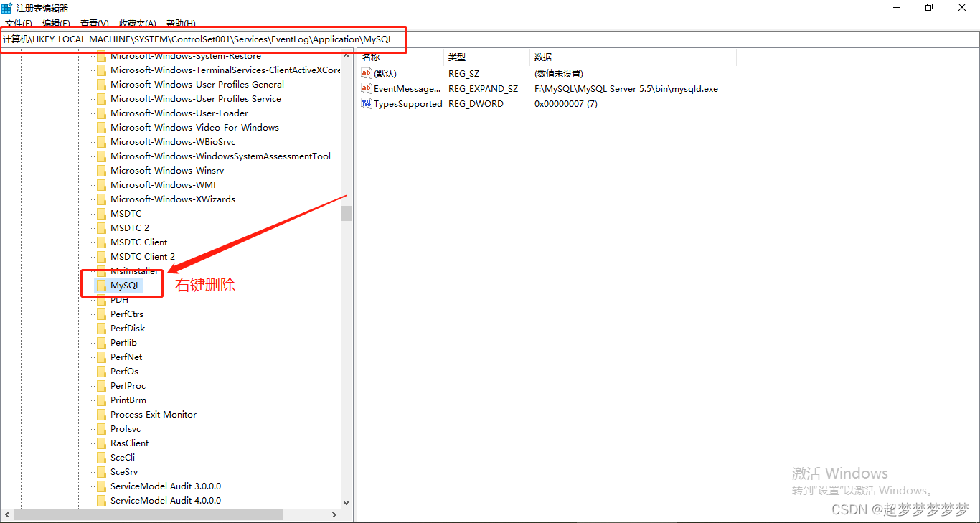Click folder icon of Profsvc
The image size is (980, 523).
tap(101, 429)
